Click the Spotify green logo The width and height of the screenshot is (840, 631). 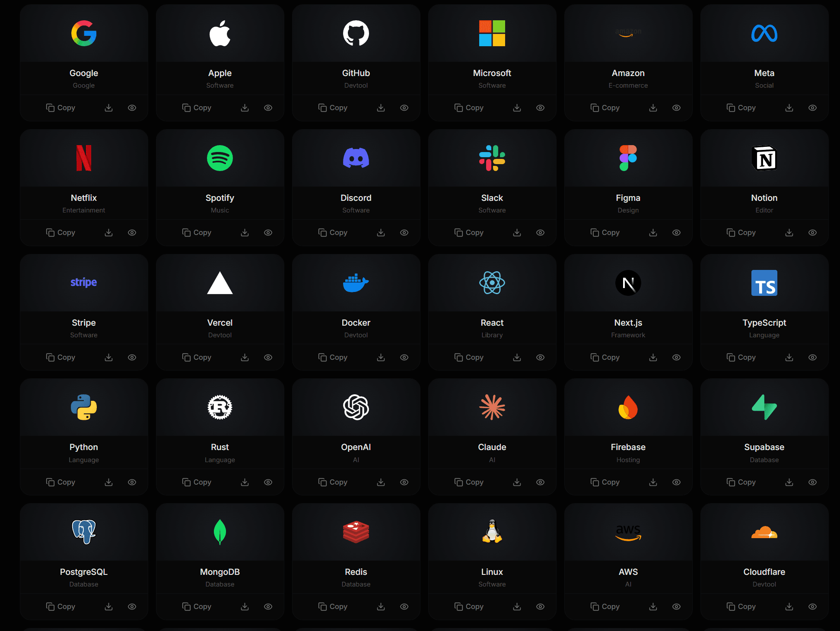[x=220, y=158]
